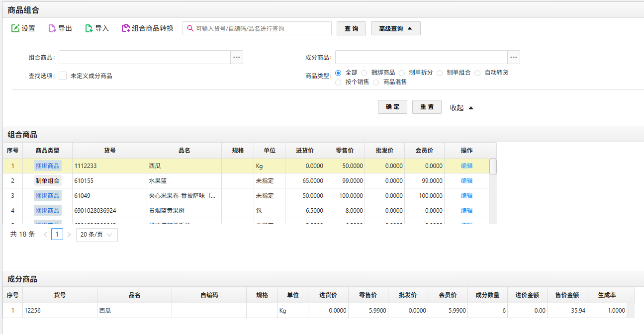Click 8.0000 零售价 of 贵烟蓝黄果树
This screenshot has width=644, height=334.
[345, 211]
